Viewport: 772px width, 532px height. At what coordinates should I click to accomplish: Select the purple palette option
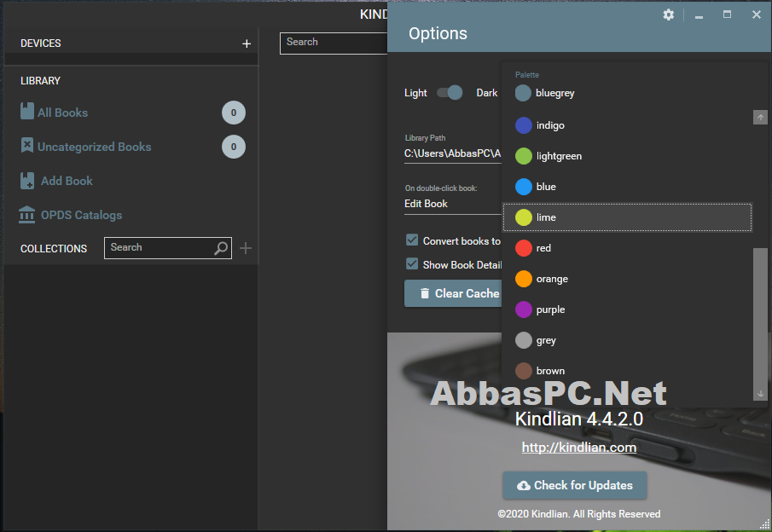(627, 309)
